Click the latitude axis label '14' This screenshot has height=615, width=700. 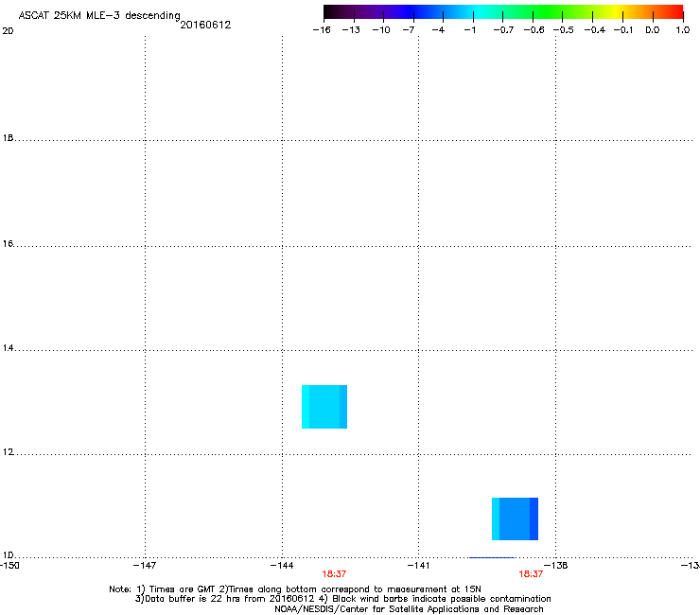pos(8,348)
